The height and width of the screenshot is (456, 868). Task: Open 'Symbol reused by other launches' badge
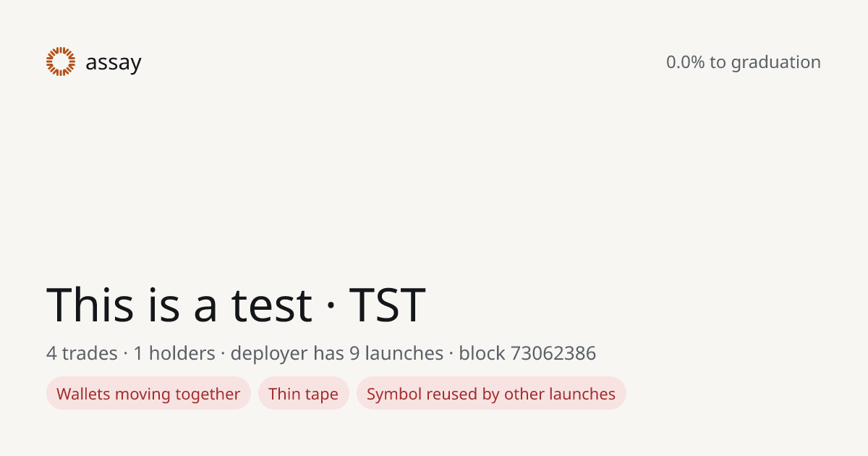tap(491, 393)
